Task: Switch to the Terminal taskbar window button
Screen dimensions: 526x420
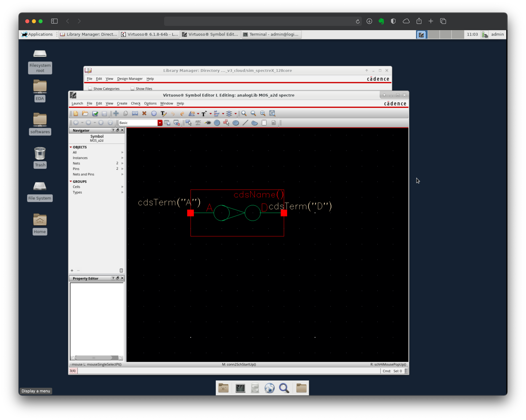Action: (x=271, y=34)
